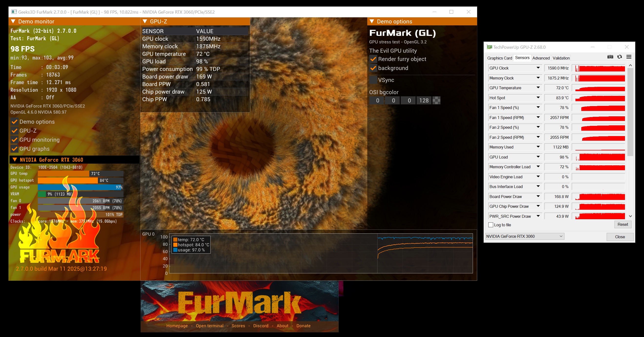Click the Reset button in GPU-Z

coord(623,224)
